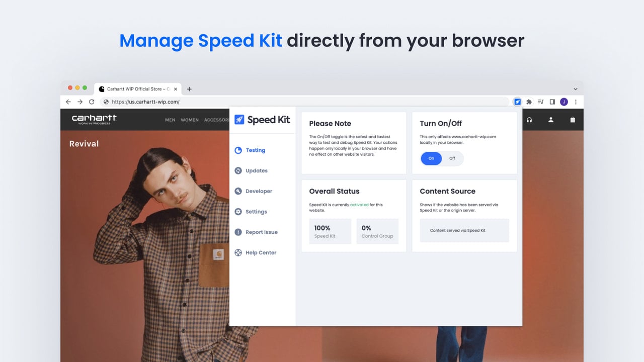644x362 pixels.
Task: Close the Carhartt WIP tab
Action: pos(176,89)
